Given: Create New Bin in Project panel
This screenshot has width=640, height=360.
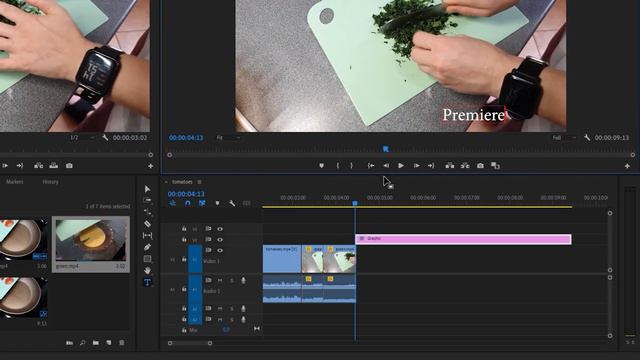Looking at the screenshot, I should (96, 343).
